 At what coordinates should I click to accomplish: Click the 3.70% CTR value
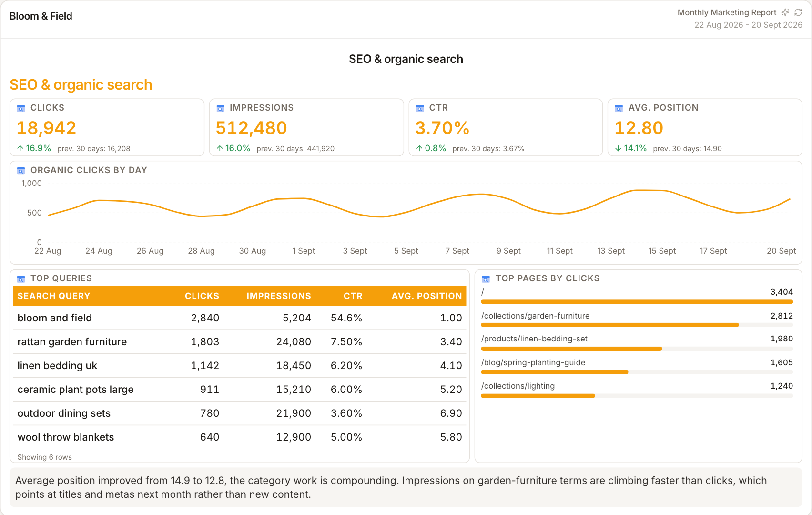pos(442,128)
